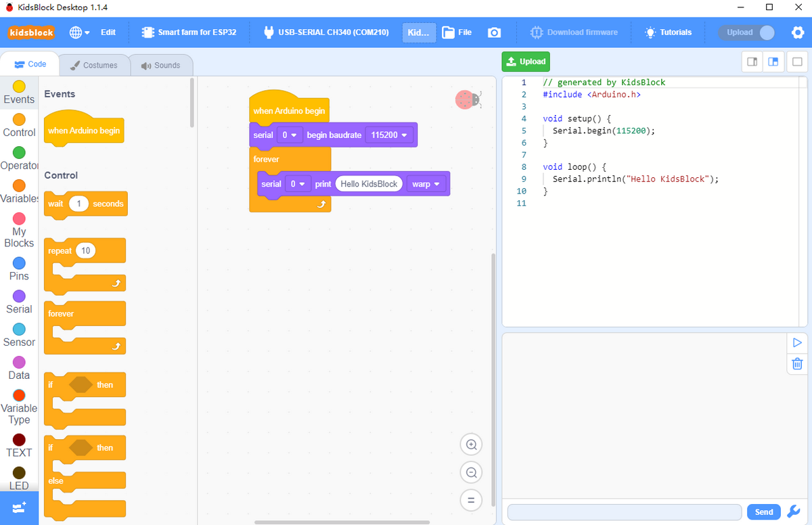This screenshot has height=525, width=812.
Task: Open the language globe menu
Action: coord(79,32)
